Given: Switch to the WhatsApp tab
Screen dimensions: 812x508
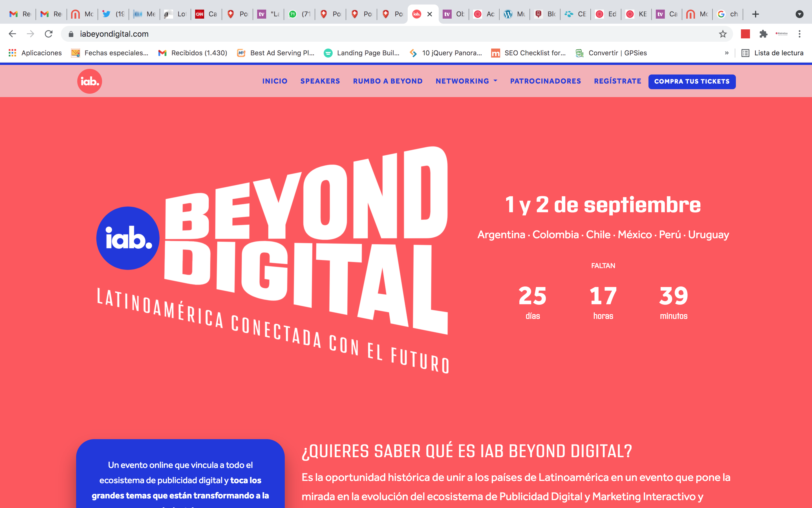Looking at the screenshot, I should coord(299,14).
